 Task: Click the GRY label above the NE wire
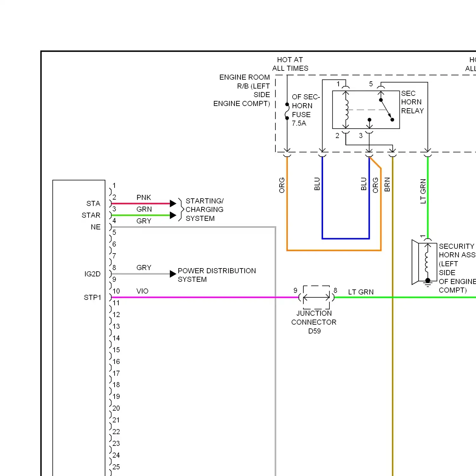pos(144,221)
